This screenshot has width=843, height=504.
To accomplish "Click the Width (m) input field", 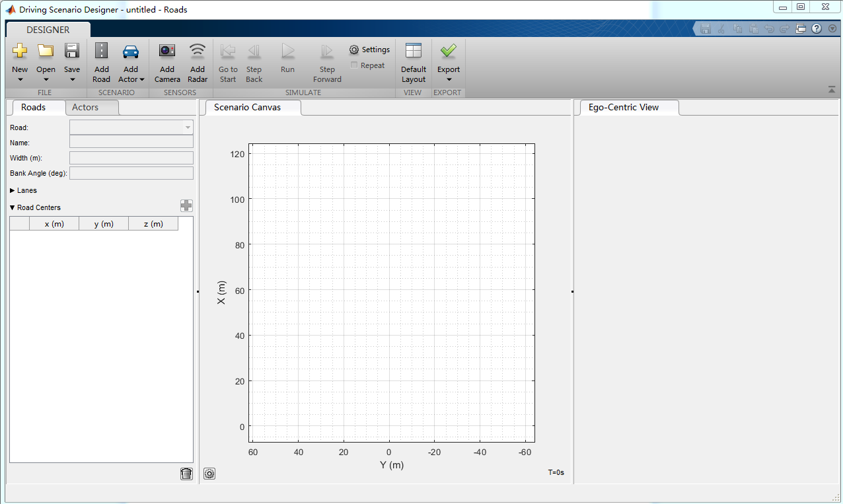I will coord(131,157).
